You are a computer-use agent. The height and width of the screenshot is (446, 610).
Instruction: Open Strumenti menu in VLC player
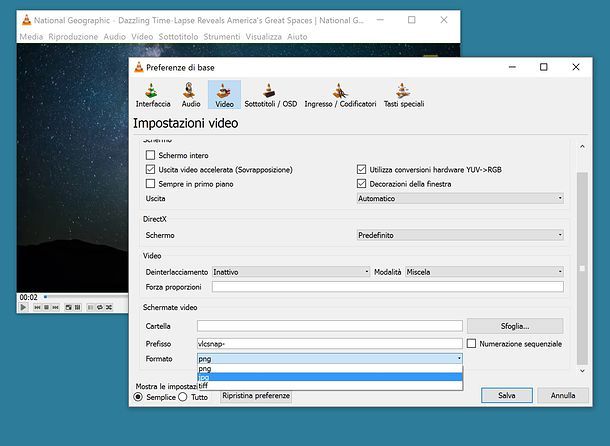coord(222,37)
